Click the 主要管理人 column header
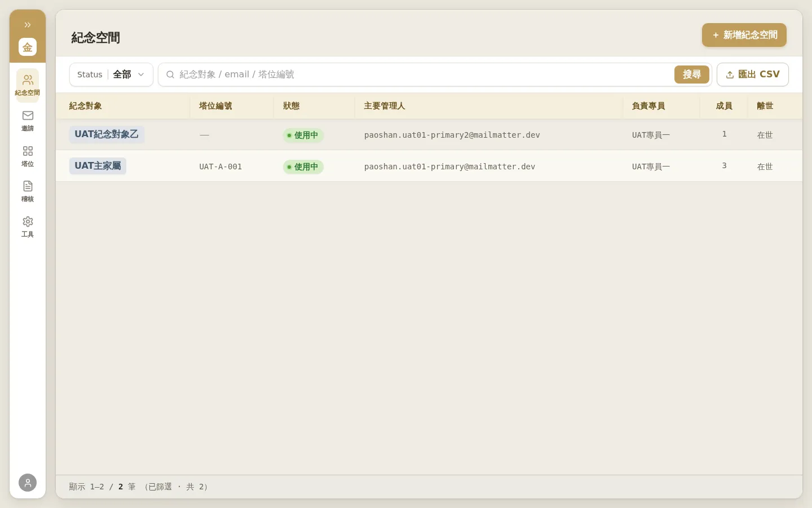This screenshot has width=812, height=508. (x=385, y=106)
